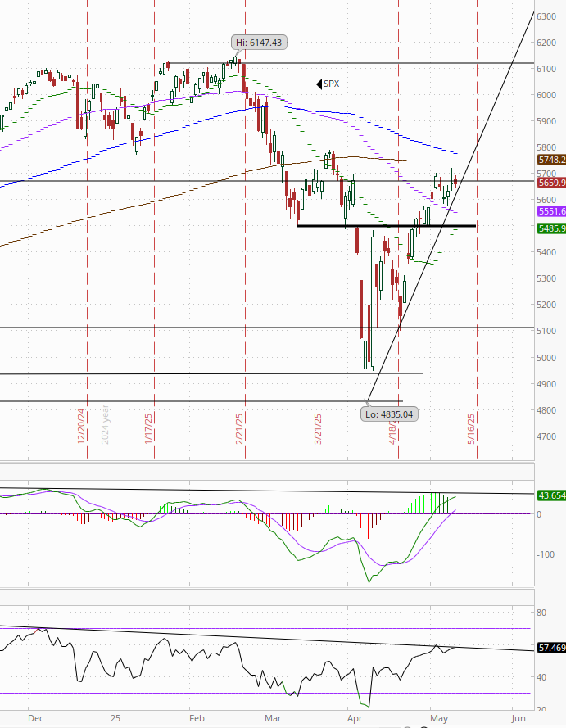This screenshot has height=728, width=566.
Task: Click the 5000 price axis tick
Action: click(x=546, y=358)
